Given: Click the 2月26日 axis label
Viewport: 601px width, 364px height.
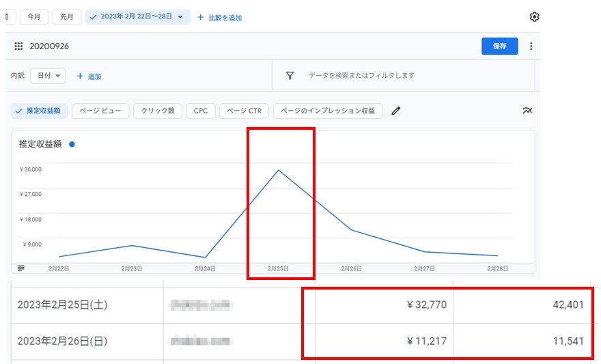Looking at the screenshot, I should coord(352,268).
